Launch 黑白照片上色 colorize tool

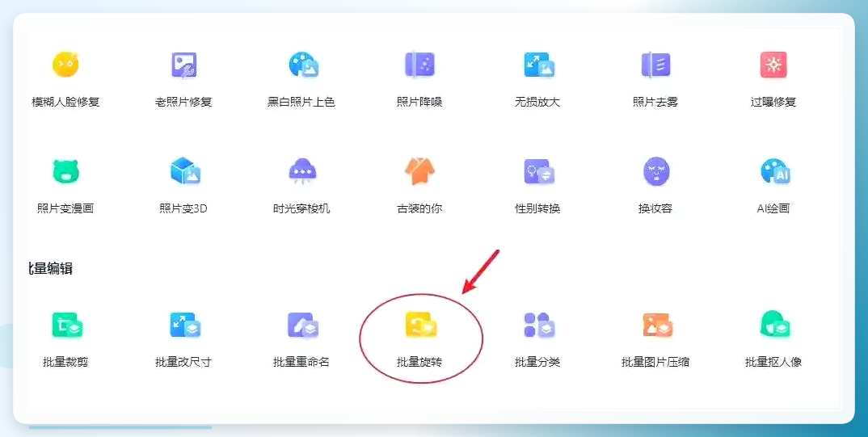(x=302, y=65)
